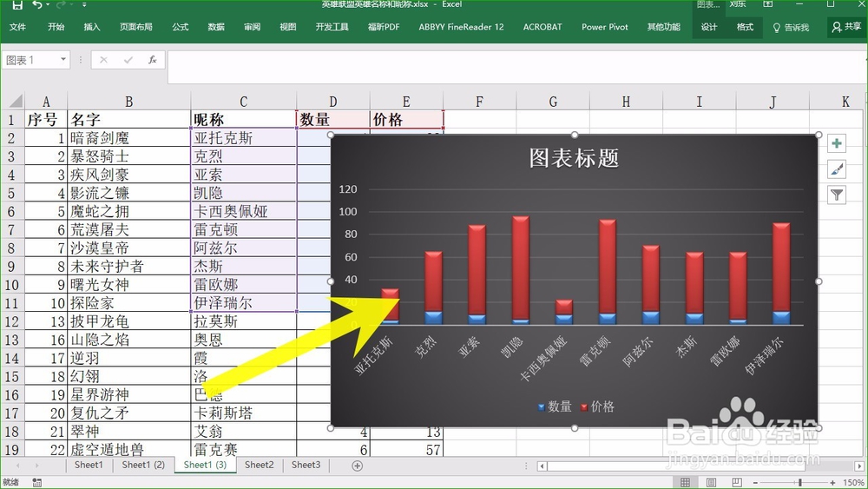Click the Share button

[x=847, y=27]
